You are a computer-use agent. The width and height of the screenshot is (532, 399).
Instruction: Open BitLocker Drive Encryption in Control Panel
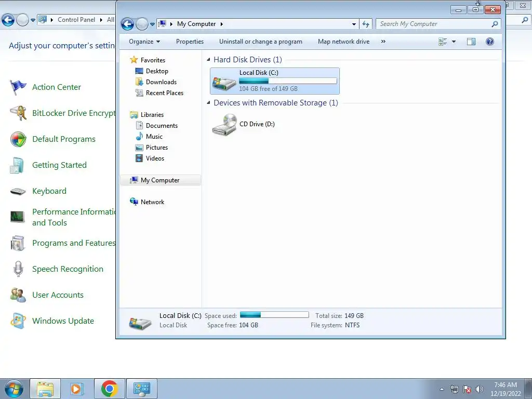[74, 113]
